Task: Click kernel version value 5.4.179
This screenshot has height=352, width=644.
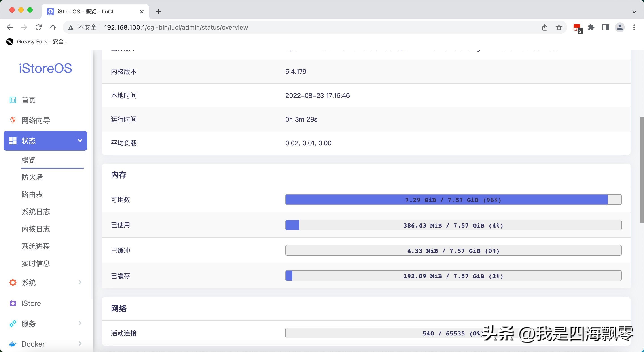Action: click(x=296, y=72)
